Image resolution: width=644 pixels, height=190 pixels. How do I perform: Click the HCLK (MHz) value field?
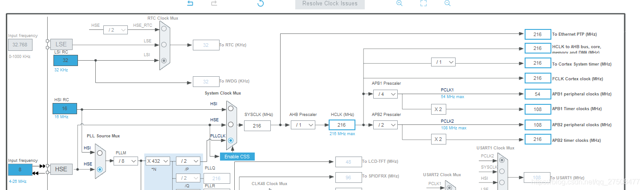click(342, 125)
